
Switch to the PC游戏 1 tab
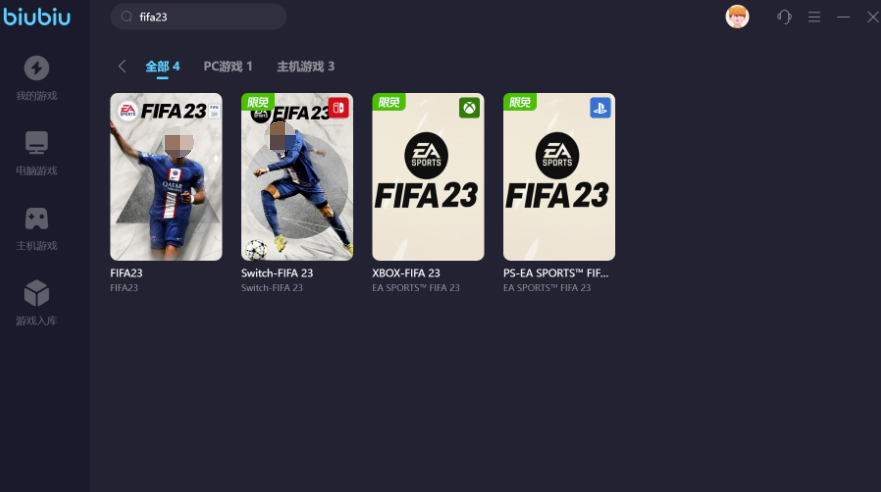228,66
